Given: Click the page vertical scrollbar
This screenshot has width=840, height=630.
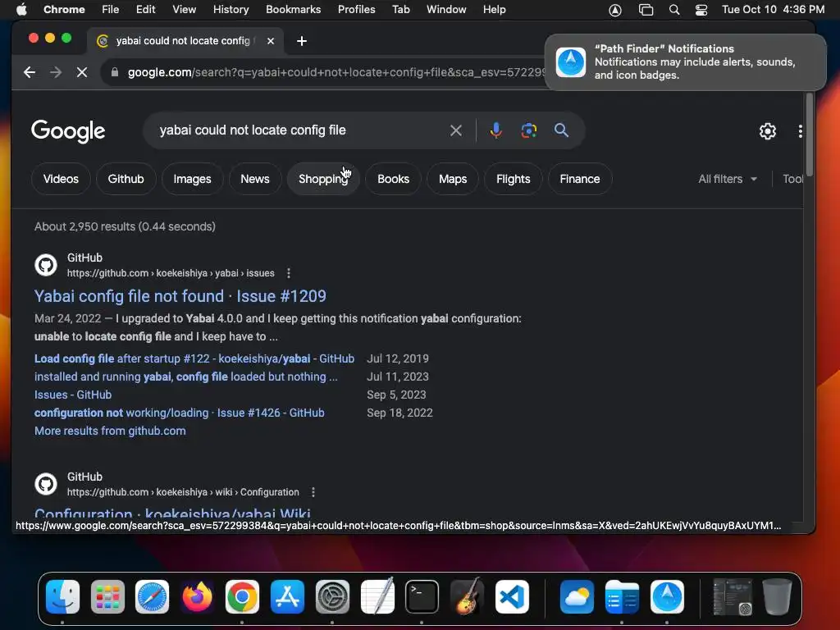Looking at the screenshot, I should [810, 134].
